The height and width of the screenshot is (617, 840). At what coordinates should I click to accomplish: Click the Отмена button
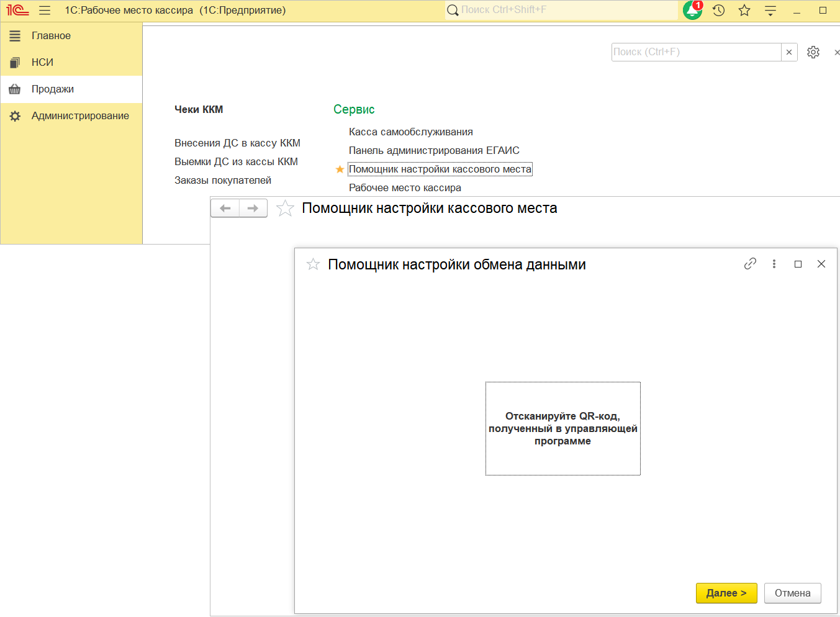[x=793, y=593]
